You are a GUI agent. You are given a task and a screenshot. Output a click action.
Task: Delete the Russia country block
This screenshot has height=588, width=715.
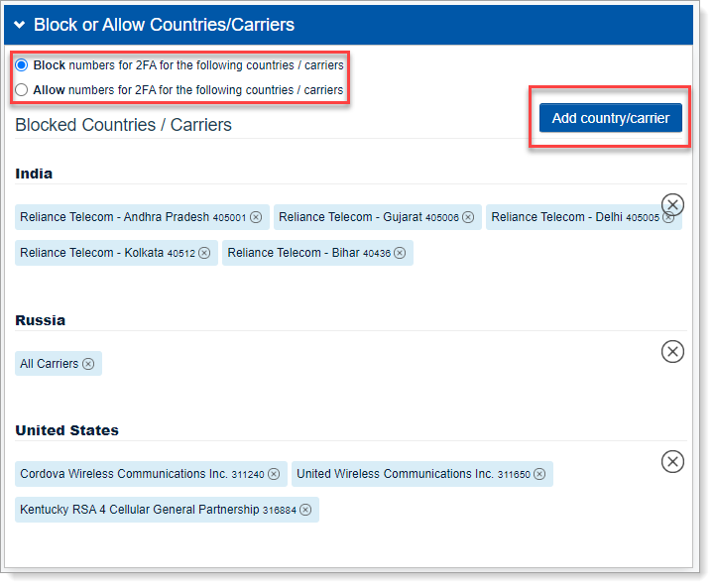click(x=672, y=351)
